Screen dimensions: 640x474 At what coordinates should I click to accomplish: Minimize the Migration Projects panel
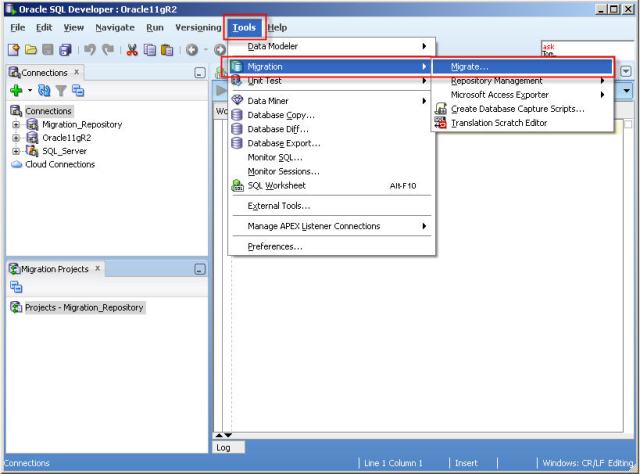(x=200, y=269)
